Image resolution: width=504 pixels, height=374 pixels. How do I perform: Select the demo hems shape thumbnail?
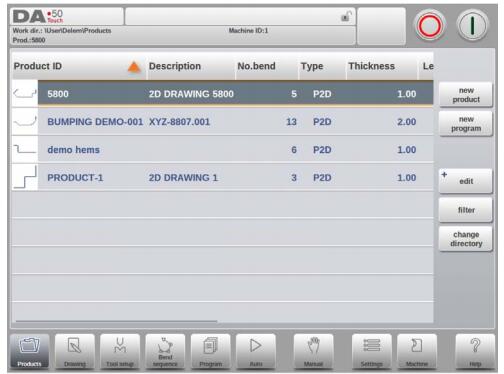click(x=25, y=150)
